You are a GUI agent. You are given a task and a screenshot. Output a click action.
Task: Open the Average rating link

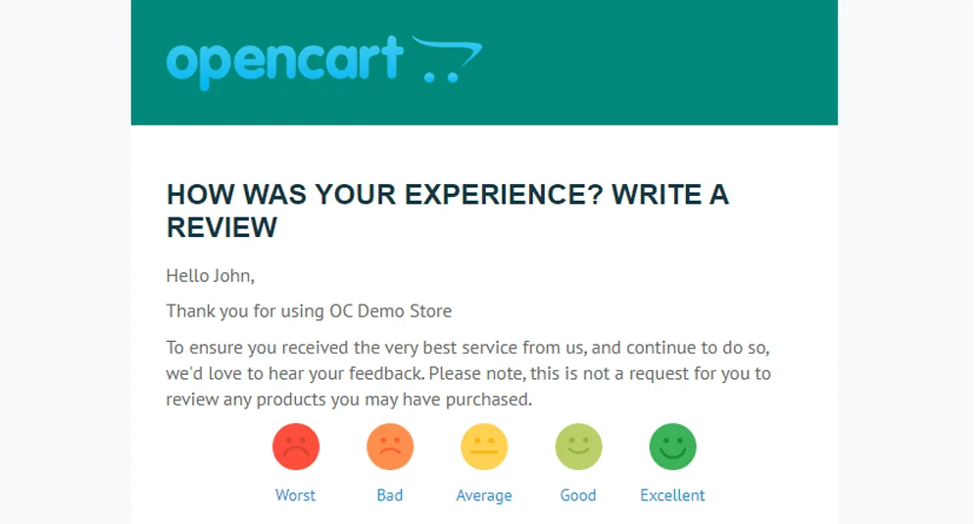(x=484, y=496)
